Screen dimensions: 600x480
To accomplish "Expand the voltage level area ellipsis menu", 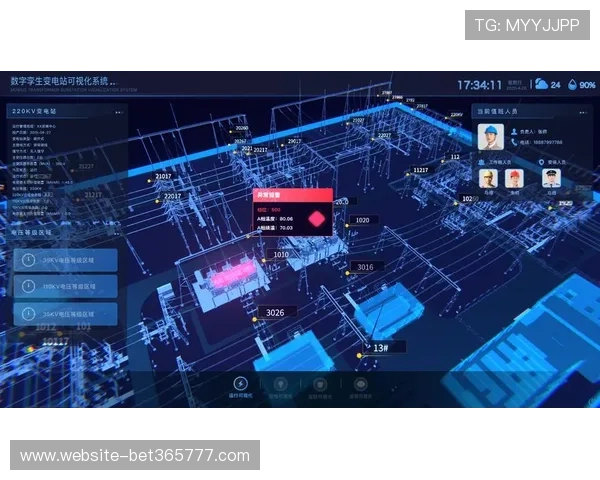I will [x=116, y=233].
